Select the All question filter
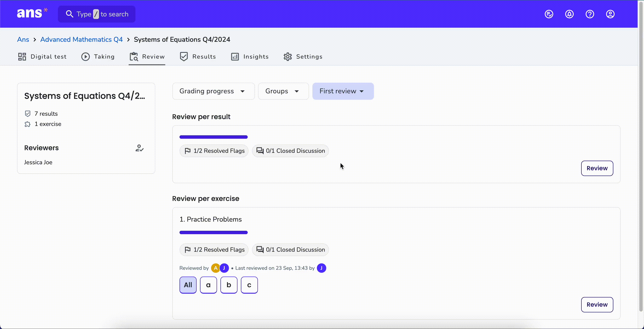 188,285
